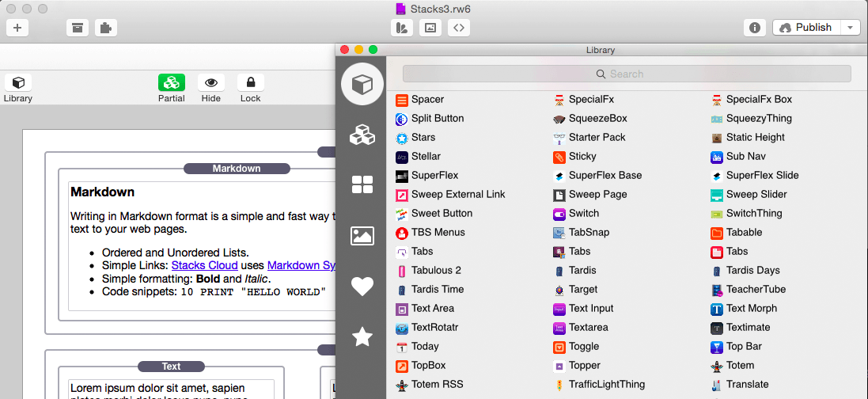Select the TabSnap stack

582,232
